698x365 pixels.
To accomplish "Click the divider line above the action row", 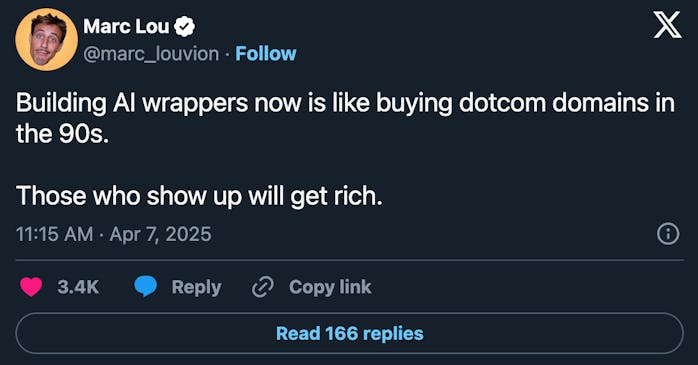I will coord(349,260).
